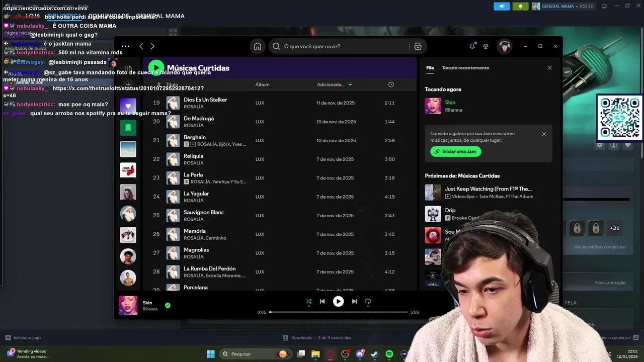Navigate back with the left arrow in Spotify

tap(141, 46)
